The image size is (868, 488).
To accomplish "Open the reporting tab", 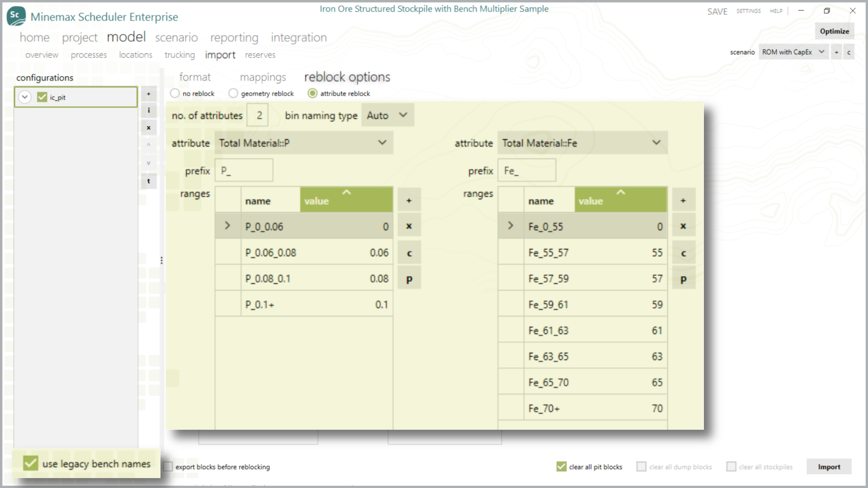I will pos(234,38).
